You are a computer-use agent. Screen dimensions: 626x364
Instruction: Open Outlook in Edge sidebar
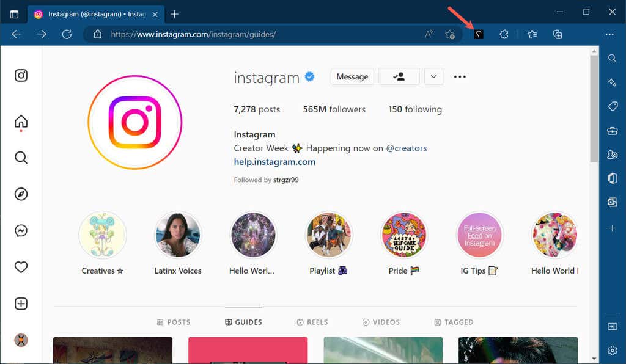click(612, 202)
